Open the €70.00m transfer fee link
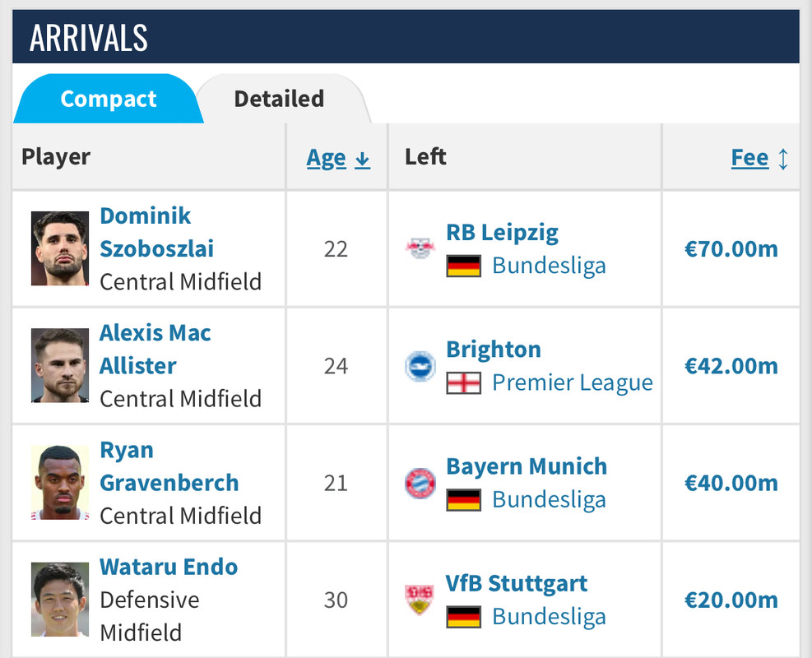This screenshot has height=658, width=812. [x=731, y=248]
